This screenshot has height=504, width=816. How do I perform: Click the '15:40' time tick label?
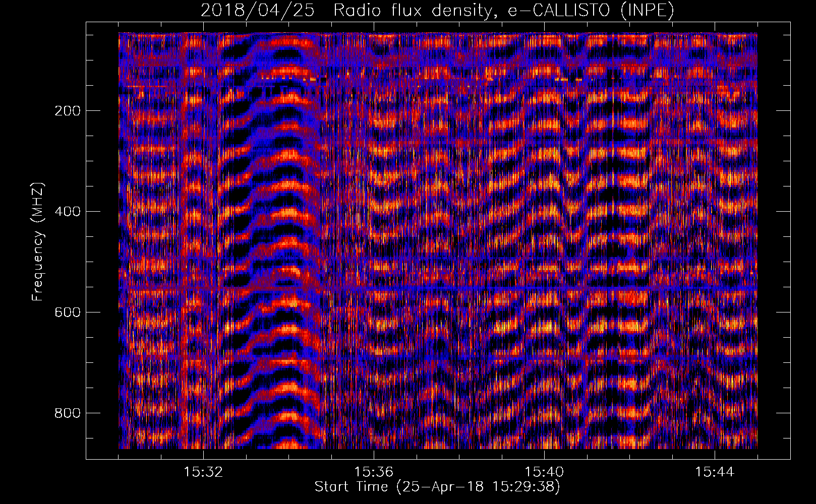click(x=544, y=472)
